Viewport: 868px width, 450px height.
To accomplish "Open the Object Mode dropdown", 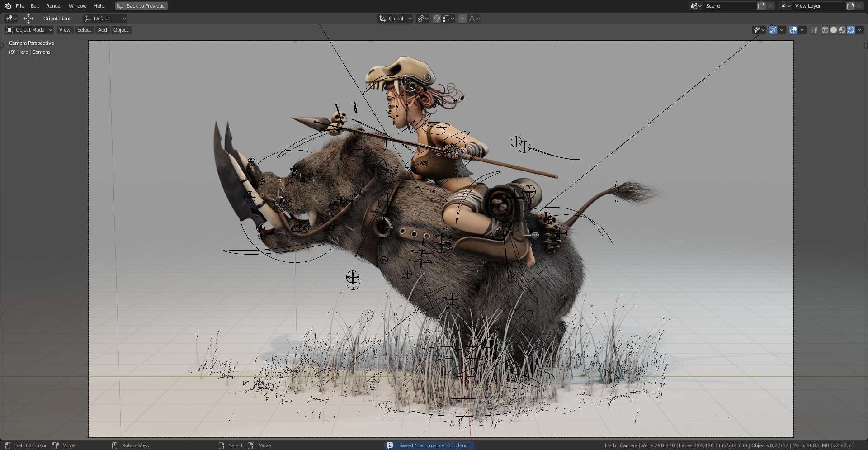I will click(x=29, y=30).
